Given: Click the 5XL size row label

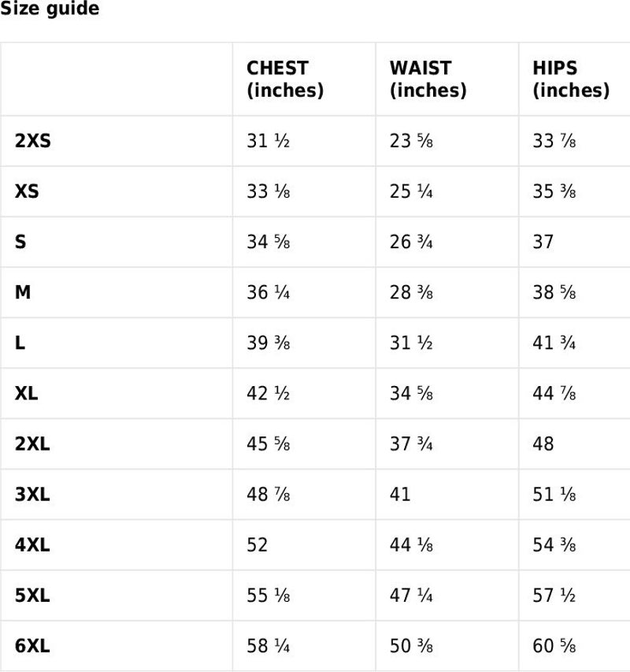Looking at the screenshot, I should pos(32,596).
